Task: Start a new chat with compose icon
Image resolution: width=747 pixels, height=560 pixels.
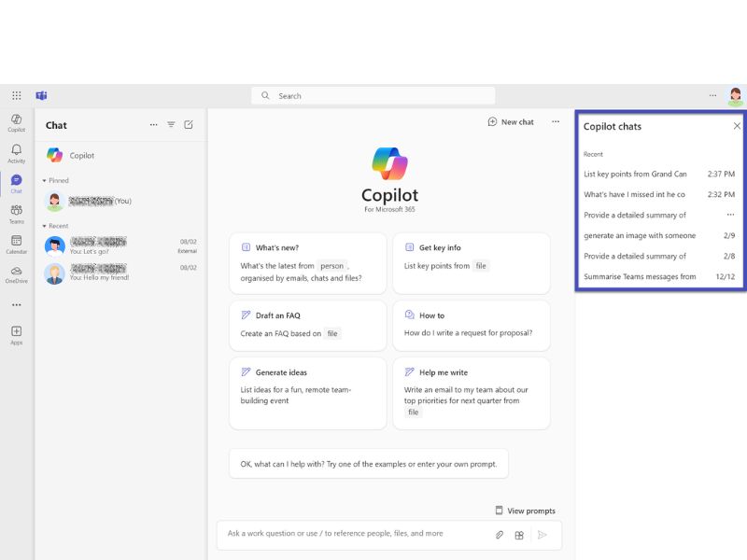Action: [189, 125]
